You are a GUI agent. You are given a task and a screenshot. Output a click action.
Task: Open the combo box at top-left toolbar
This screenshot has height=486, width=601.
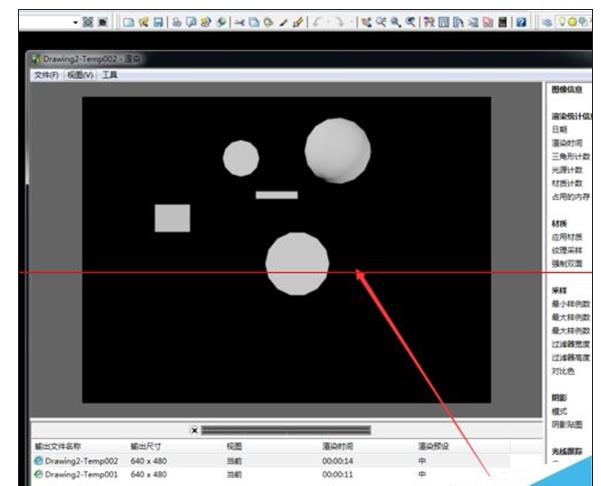pos(76,21)
